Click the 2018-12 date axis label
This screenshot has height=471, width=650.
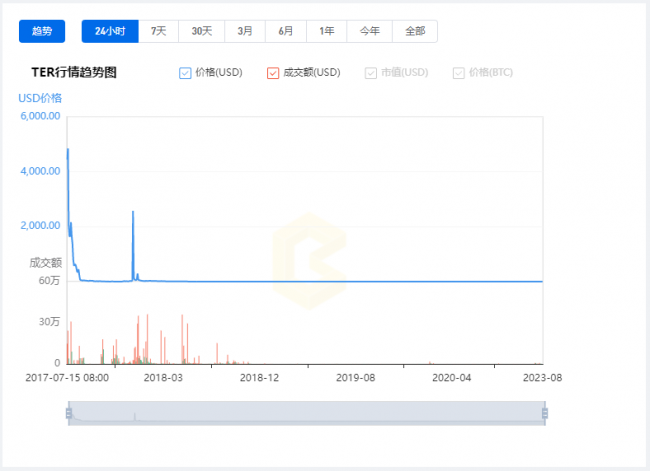pyautogui.click(x=260, y=378)
